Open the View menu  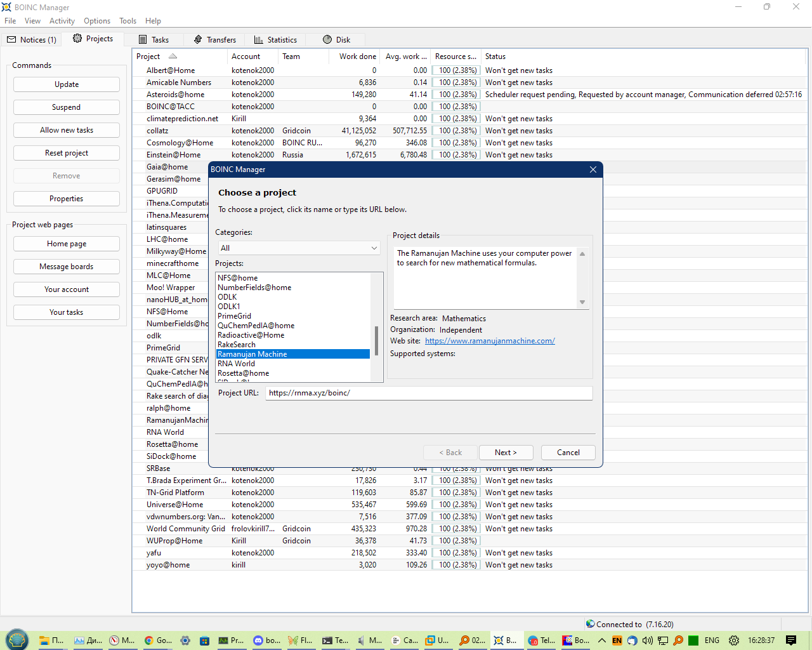(33, 21)
